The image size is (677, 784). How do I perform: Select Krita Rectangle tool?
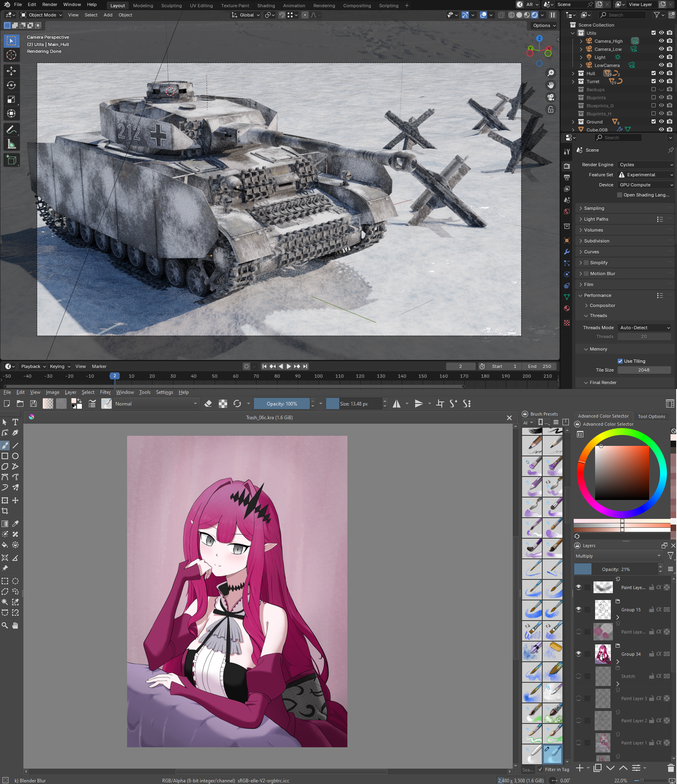(5, 456)
